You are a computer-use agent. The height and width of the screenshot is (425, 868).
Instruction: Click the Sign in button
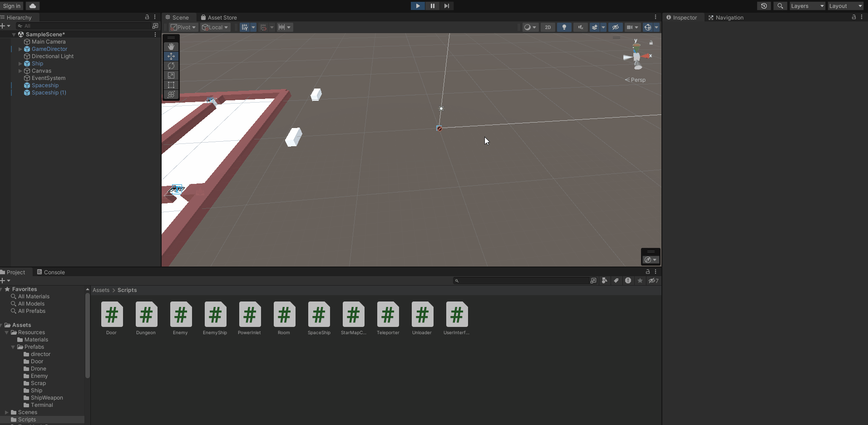(x=10, y=6)
